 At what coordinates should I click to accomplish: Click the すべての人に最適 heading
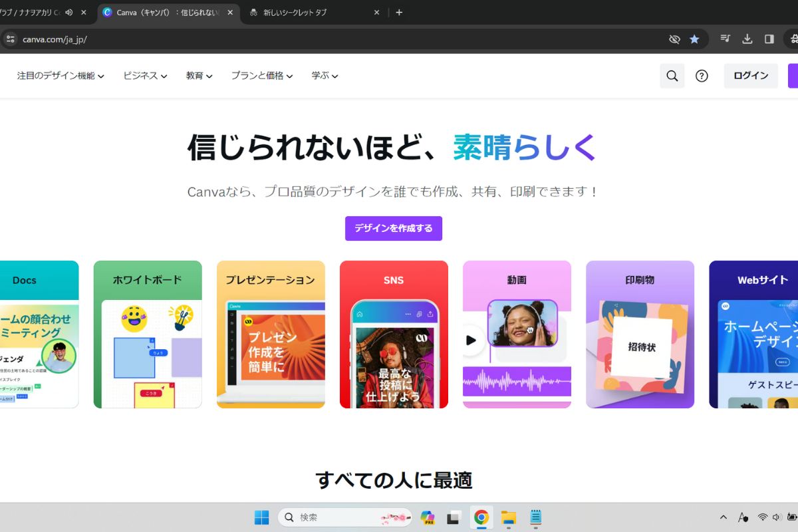[x=394, y=479]
